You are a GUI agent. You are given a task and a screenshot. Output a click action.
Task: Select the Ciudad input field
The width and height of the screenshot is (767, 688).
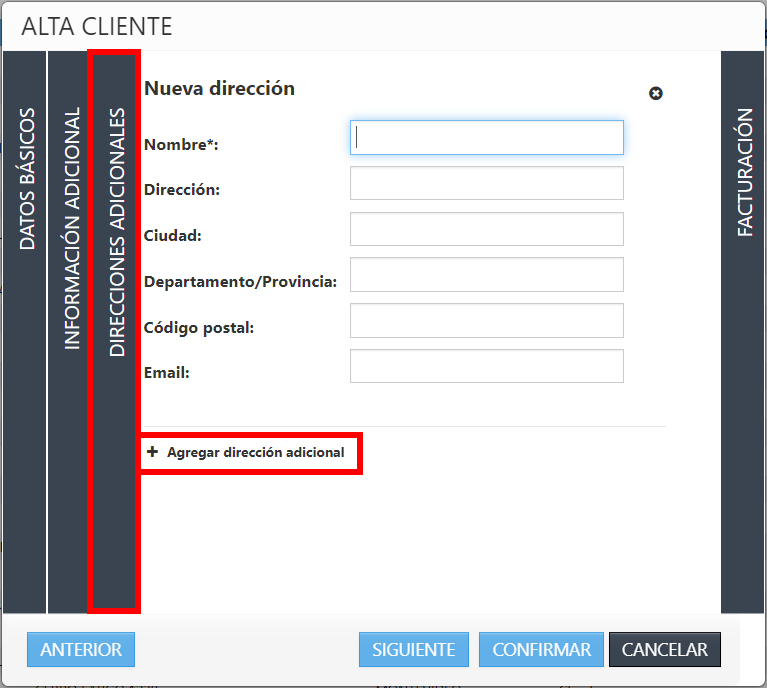click(486, 229)
